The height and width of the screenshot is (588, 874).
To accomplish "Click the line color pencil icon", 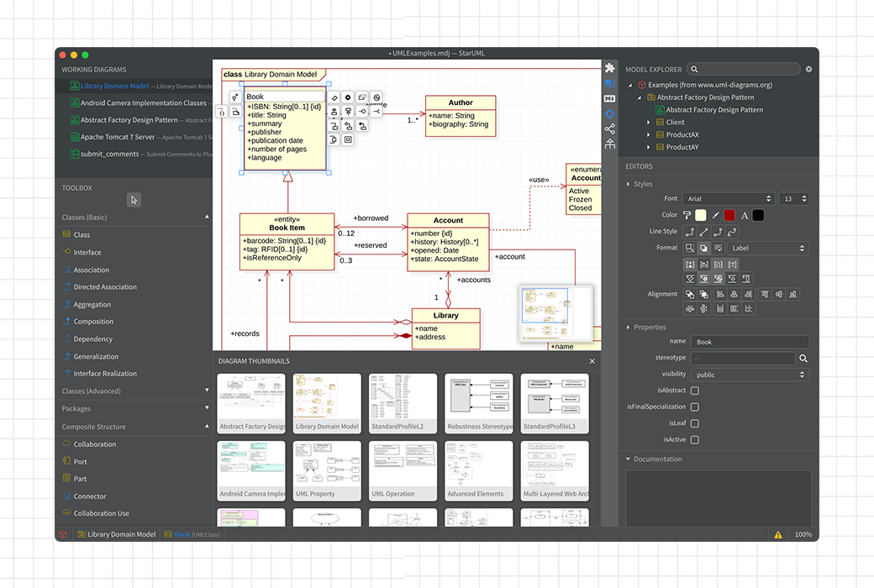I will click(716, 215).
